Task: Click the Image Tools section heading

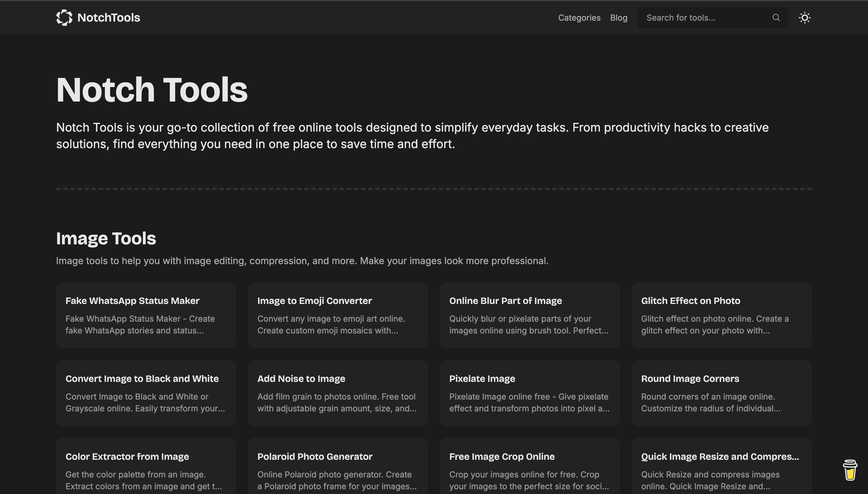Action: coord(106,238)
